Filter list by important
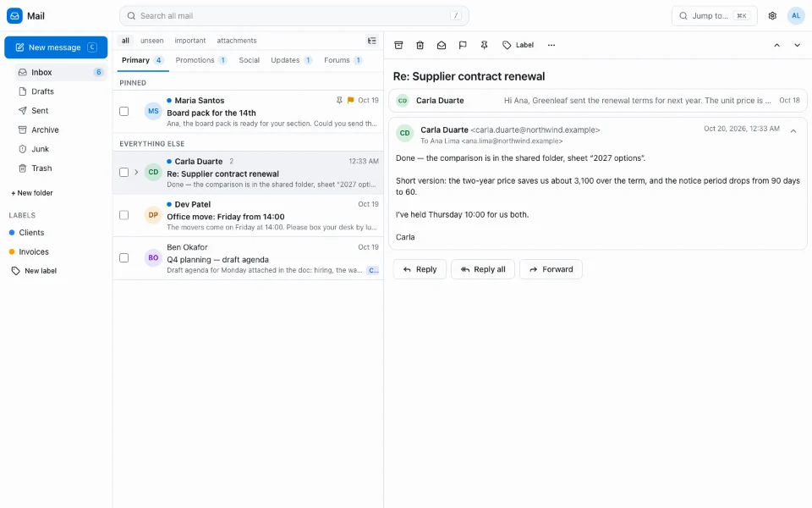 point(190,41)
